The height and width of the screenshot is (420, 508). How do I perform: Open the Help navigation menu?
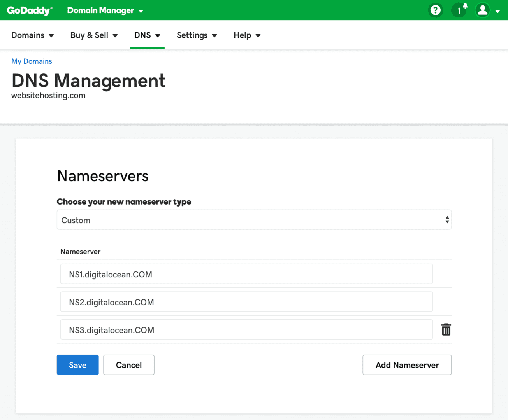pyautogui.click(x=247, y=35)
